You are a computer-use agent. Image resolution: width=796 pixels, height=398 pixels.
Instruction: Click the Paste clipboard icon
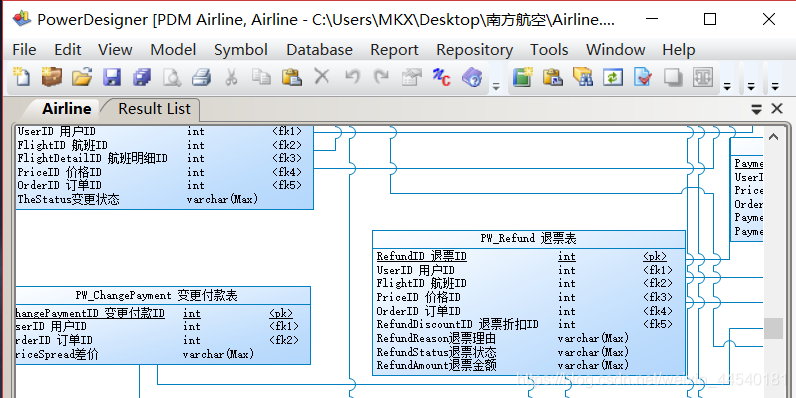[292, 77]
